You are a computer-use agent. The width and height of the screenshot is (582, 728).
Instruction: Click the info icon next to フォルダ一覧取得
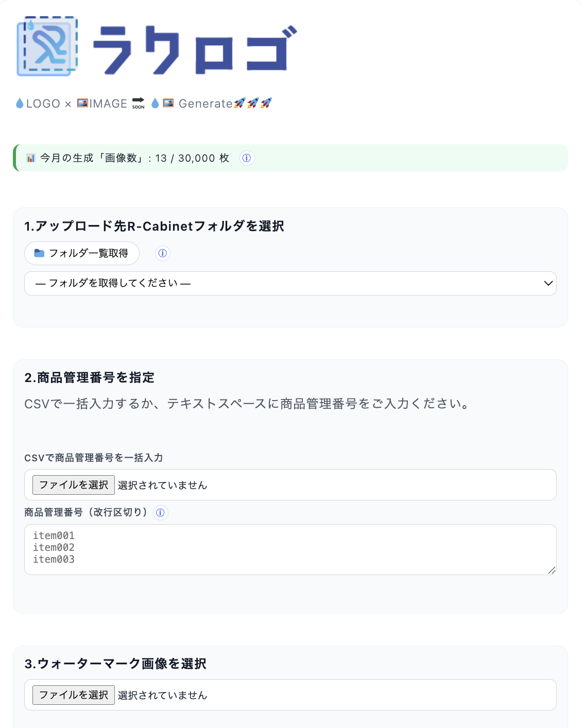[163, 253]
